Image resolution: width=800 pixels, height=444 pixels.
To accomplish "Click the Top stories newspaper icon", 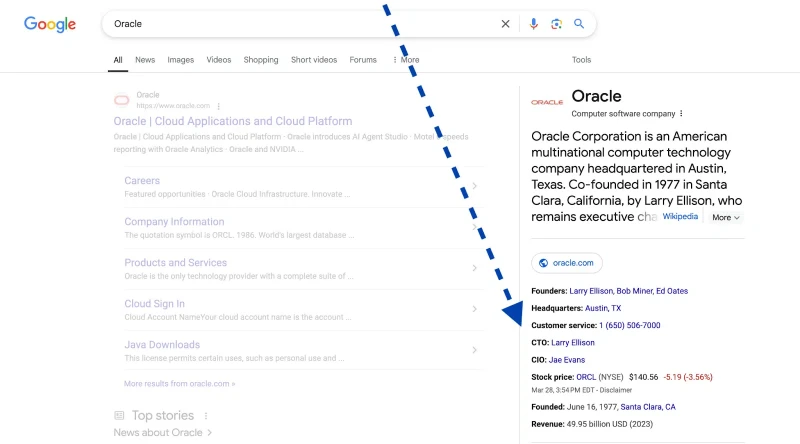I will click(x=119, y=415).
